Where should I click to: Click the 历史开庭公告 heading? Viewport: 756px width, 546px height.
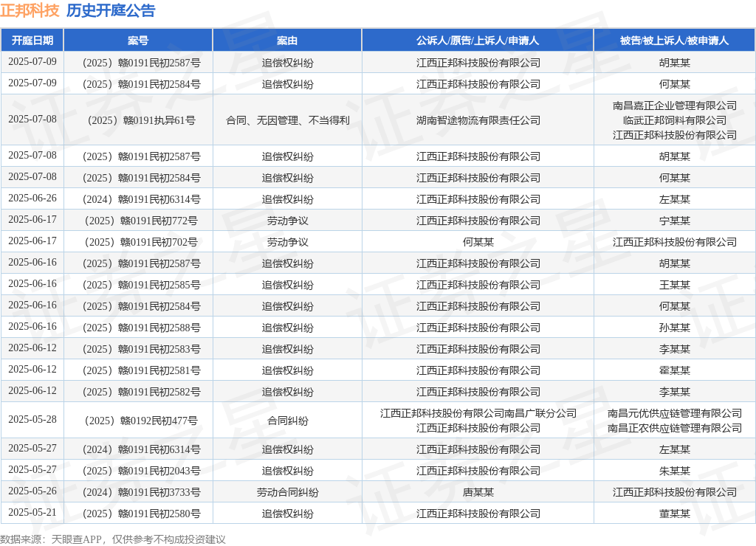pos(111,10)
